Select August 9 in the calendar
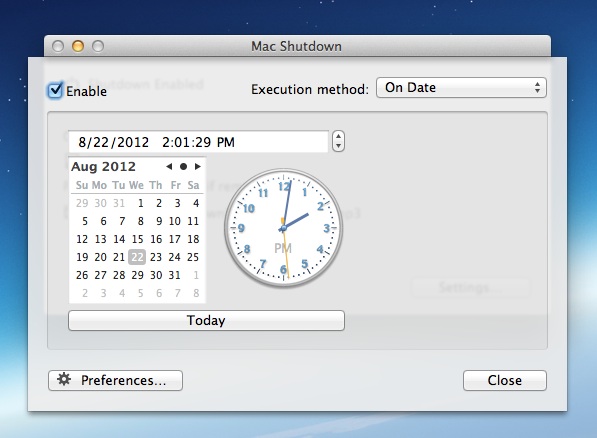 [159, 221]
